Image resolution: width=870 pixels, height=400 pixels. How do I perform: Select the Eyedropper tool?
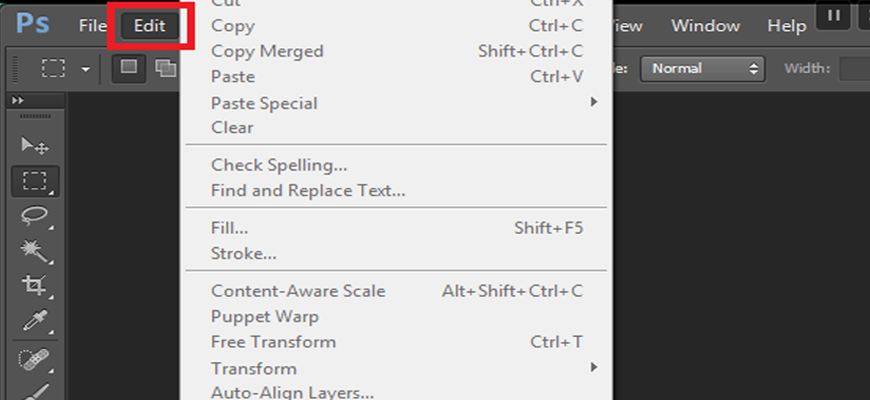coord(35,321)
